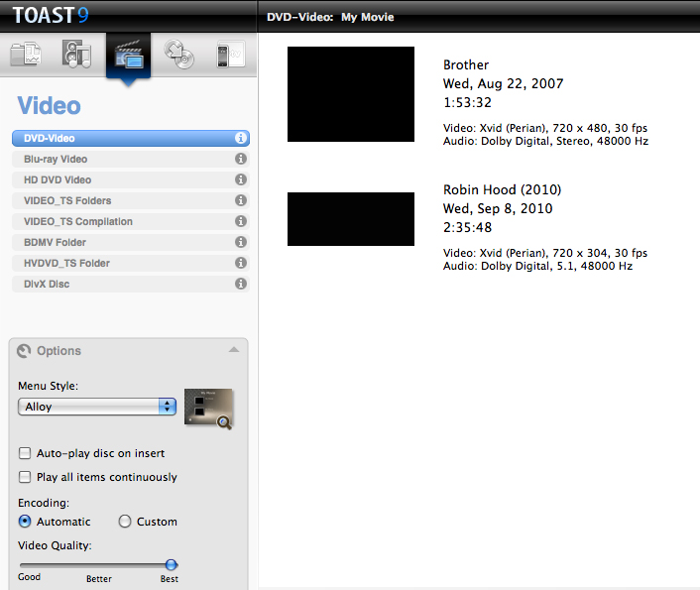
Task: Open the Data category tab icon
Action: pos(26,55)
